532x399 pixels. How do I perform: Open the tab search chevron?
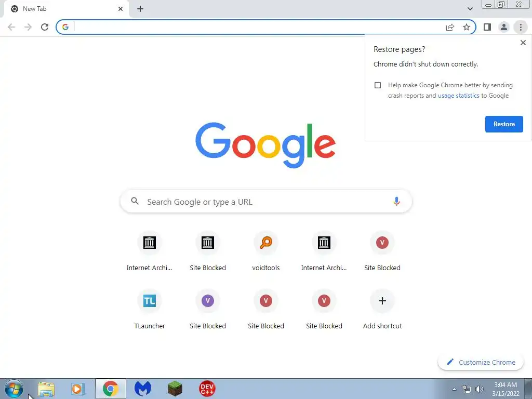[x=470, y=9]
